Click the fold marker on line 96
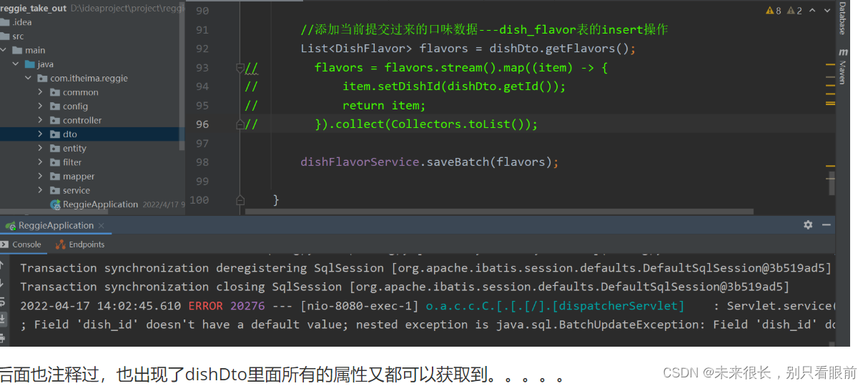Viewport: 868px width, 386px height. click(240, 124)
